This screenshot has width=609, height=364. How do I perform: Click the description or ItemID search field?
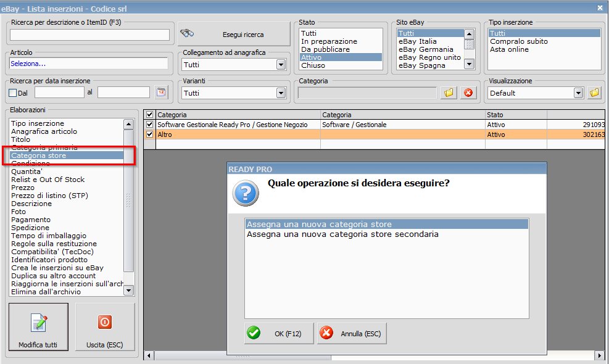(x=89, y=35)
